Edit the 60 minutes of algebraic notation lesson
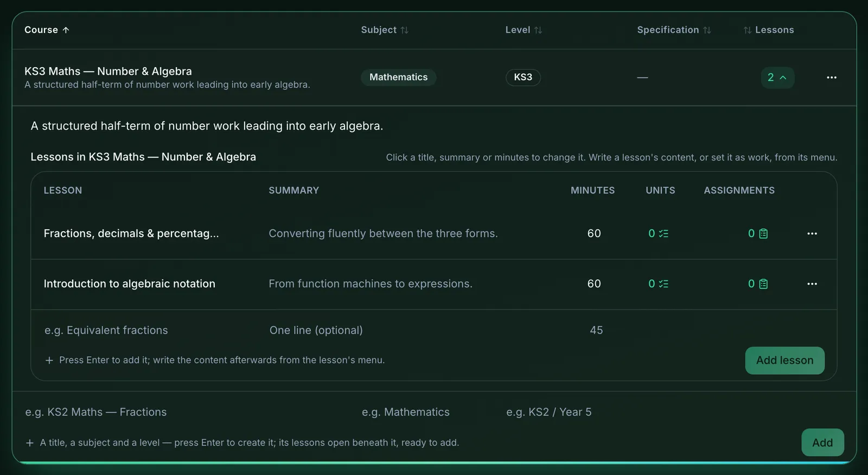 pos(594,284)
